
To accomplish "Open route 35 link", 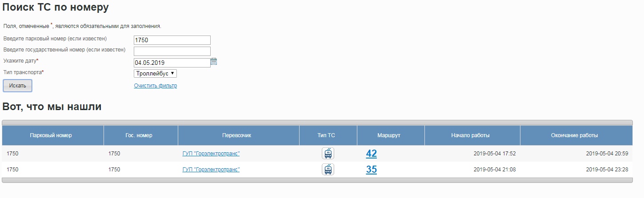I will [371, 169].
